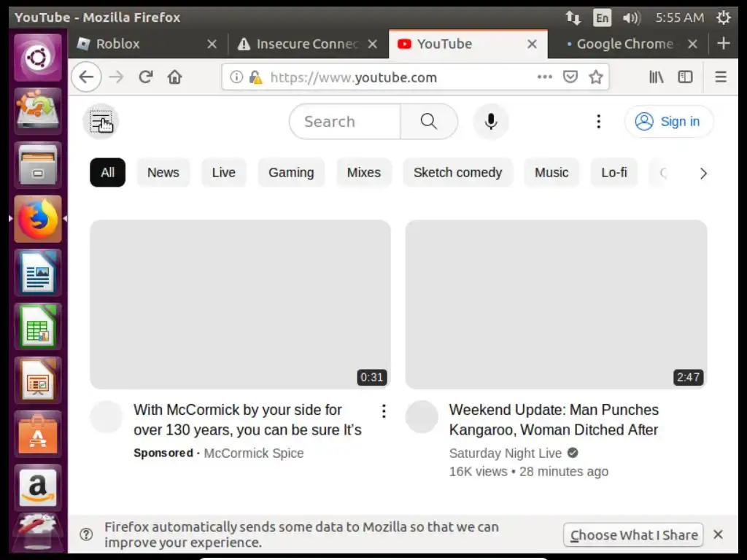The image size is (747, 560).
Task: Select the Music filter chip
Action: (x=551, y=172)
